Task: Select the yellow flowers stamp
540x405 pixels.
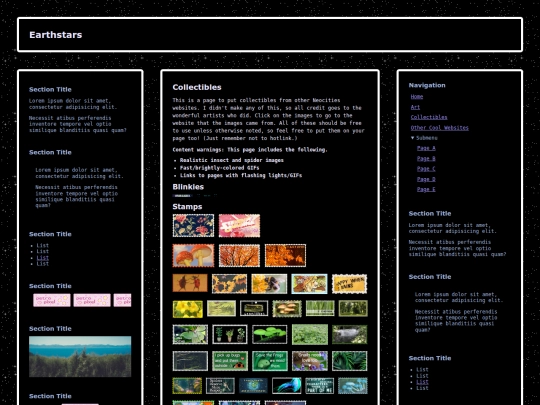Action: pyautogui.click(x=188, y=309)
